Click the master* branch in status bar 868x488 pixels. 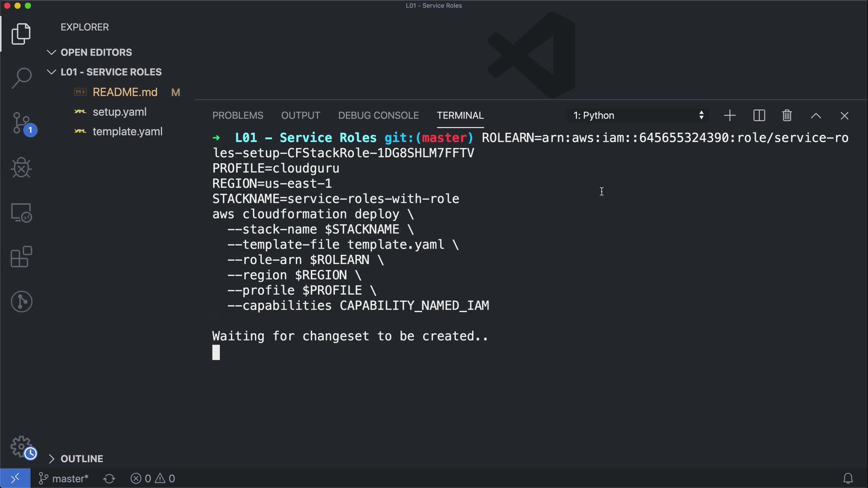pos(64,479)
